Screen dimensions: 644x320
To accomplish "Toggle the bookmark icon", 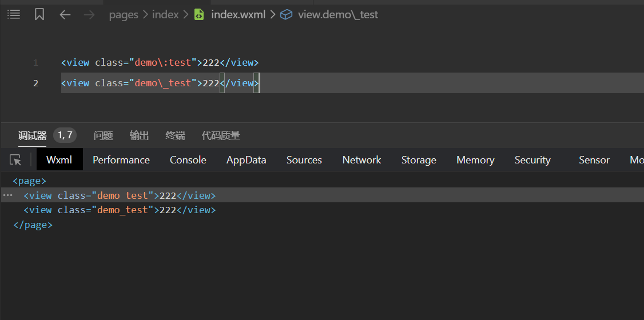I will click(39, 15).
